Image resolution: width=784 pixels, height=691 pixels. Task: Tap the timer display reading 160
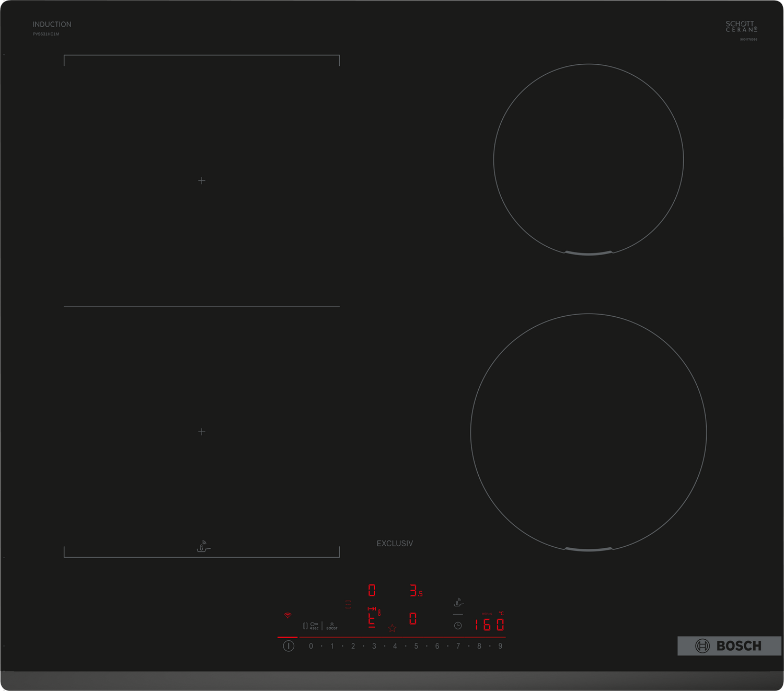point(489,625)
